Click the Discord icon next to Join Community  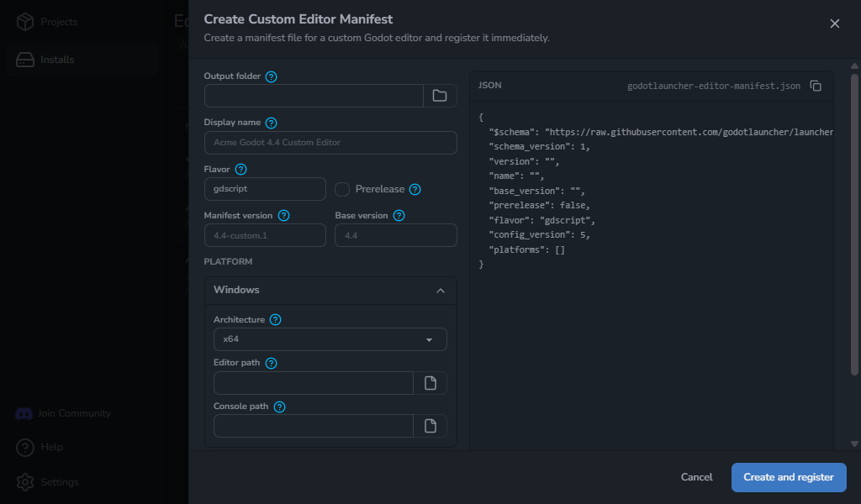[x=24, y=413]
